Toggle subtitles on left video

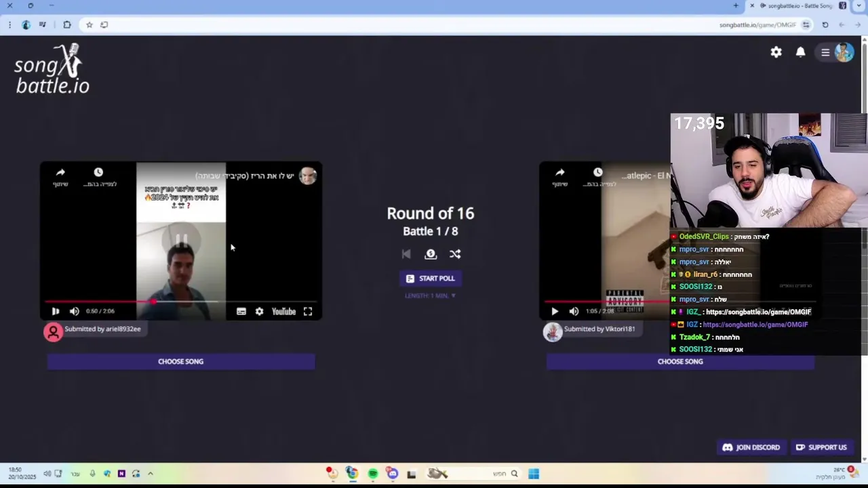pos(241,311)
